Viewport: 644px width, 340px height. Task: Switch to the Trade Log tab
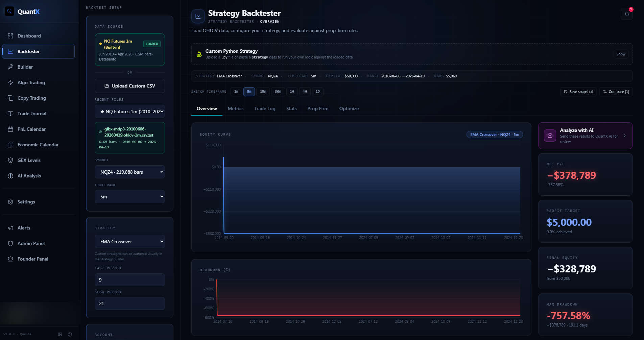coord(265,108)
